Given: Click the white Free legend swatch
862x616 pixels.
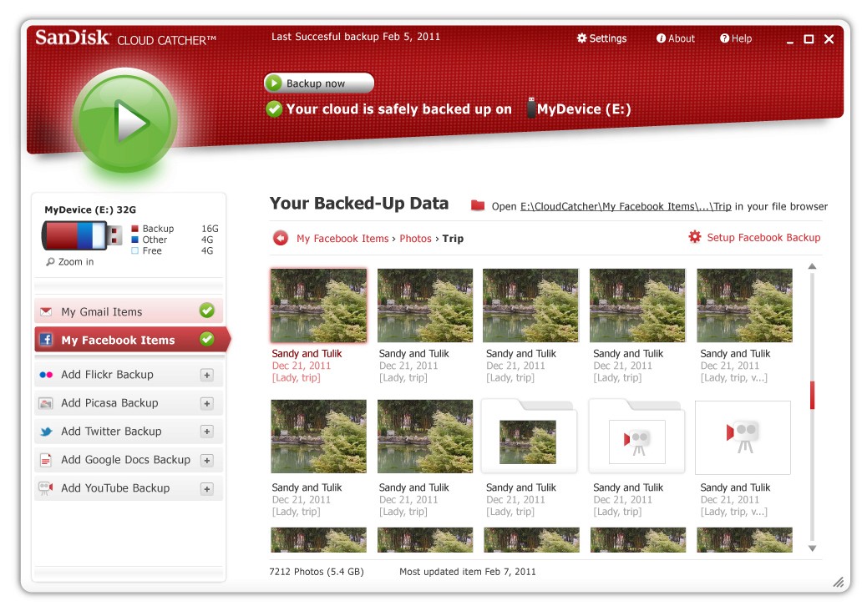Looking at the screenshot, I should (x=134, y=250).
